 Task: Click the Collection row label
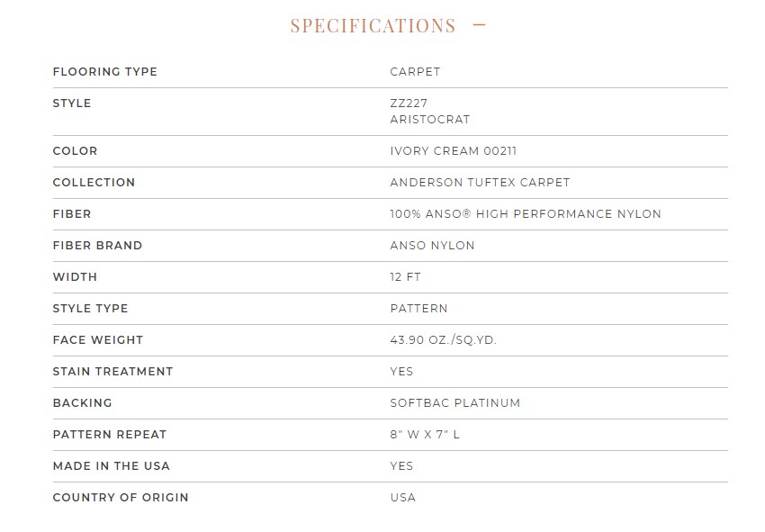[94, 183]
